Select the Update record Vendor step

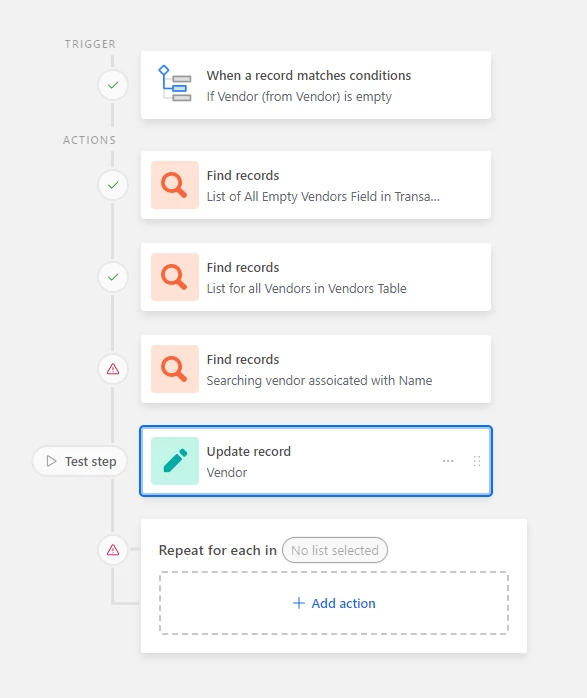316,461
